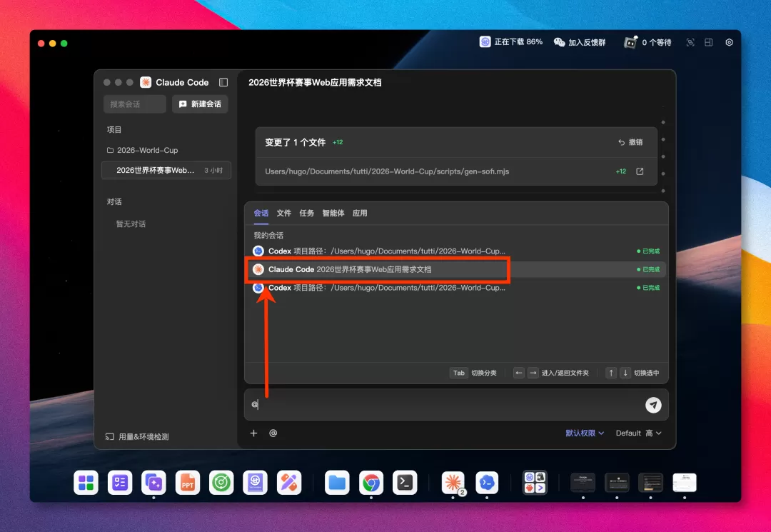
Task: Switch to the 会话 tab
Action: (261, 213)
